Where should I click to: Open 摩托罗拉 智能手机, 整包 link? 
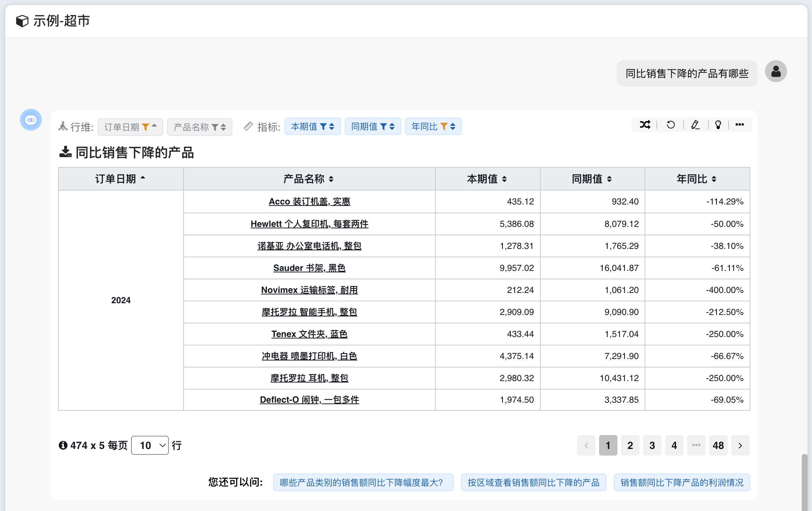coord(309,312)
